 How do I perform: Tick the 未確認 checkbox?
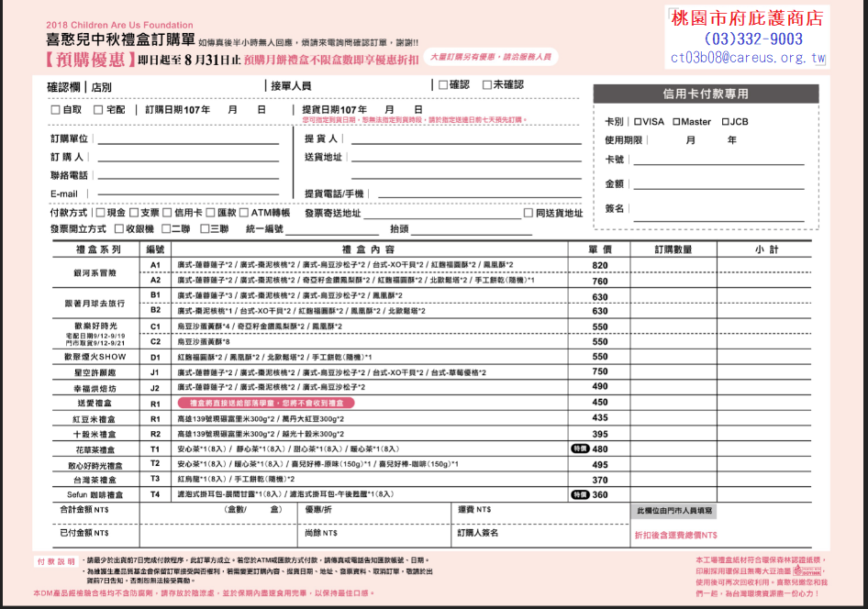click(487, 84)
